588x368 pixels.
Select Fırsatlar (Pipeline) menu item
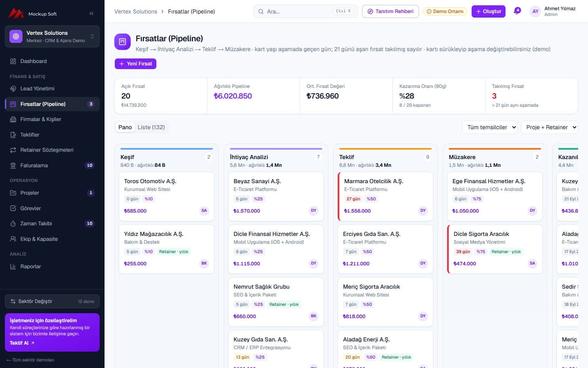[52, 104]
